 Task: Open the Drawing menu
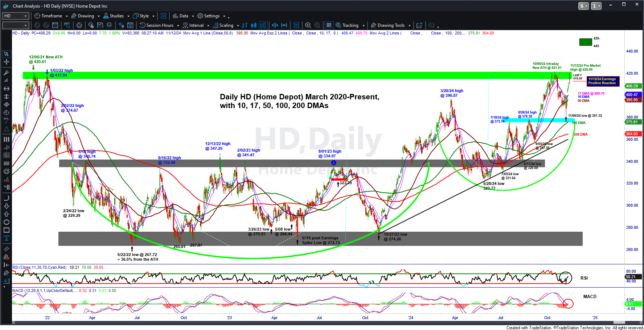[83, 16]
